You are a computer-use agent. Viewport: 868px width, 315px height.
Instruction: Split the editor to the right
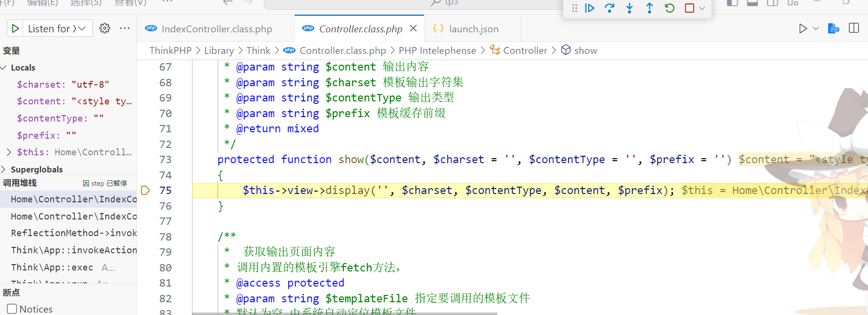pos(854,28)
